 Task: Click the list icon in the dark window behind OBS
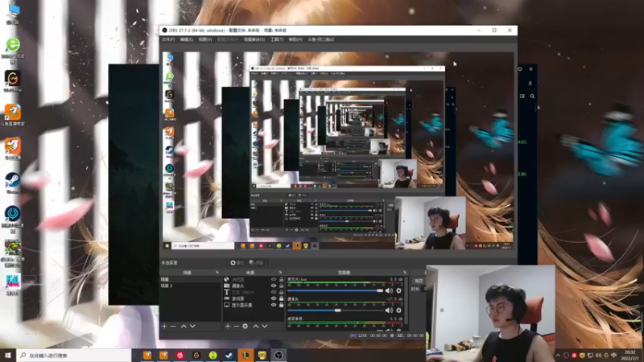pos(522,96)
